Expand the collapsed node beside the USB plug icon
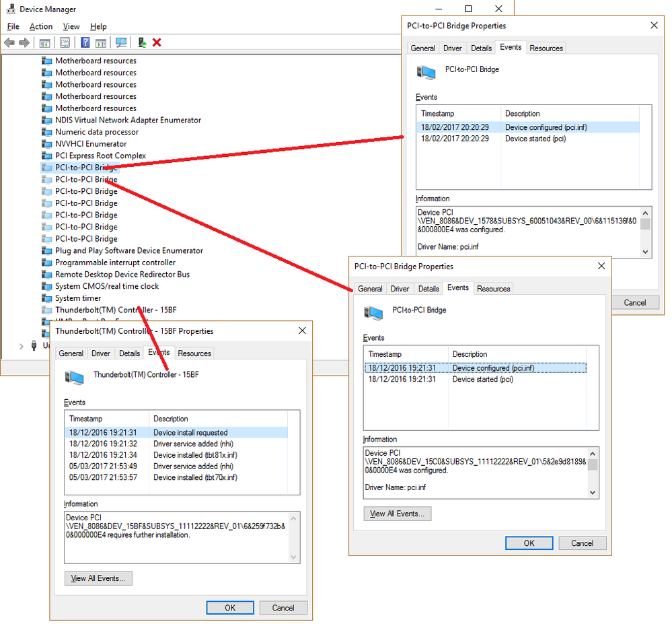 coord(22,346)
